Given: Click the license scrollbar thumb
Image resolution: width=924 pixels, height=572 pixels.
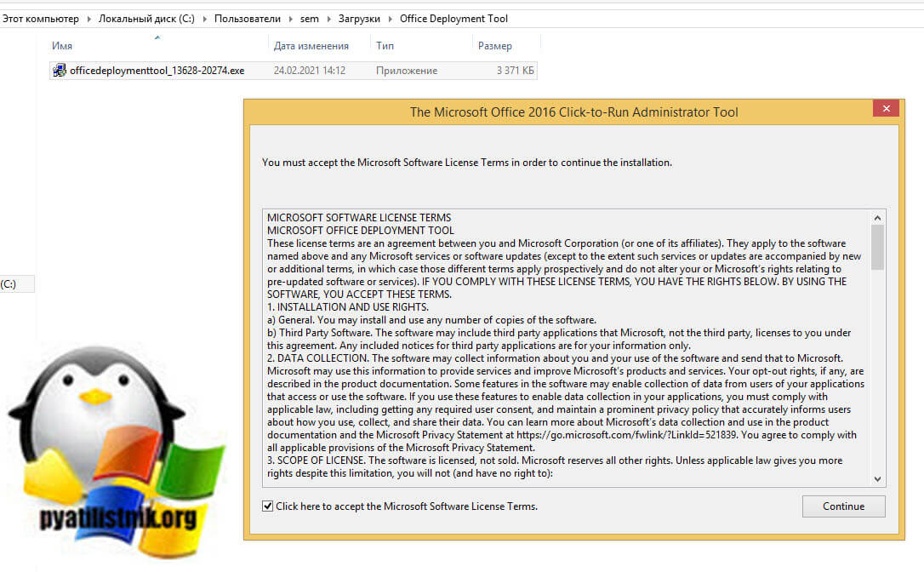Looking at the screenshot, I should pyautogui.click(x=877, y=247).
